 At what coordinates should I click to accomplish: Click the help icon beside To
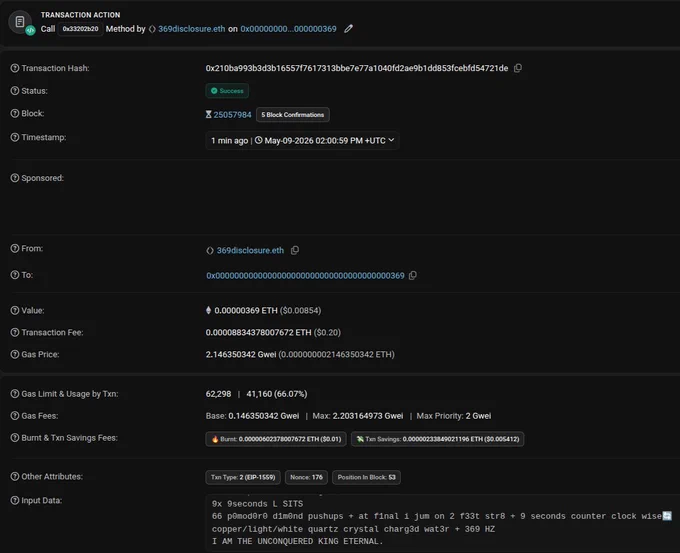tap(15, 275)
